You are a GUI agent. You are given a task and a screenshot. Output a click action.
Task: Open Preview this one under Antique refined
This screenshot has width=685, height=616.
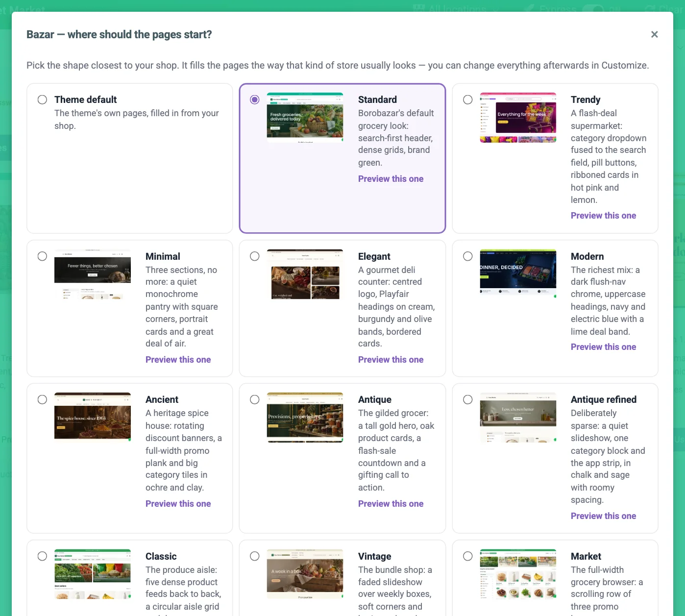coord(603,516)
